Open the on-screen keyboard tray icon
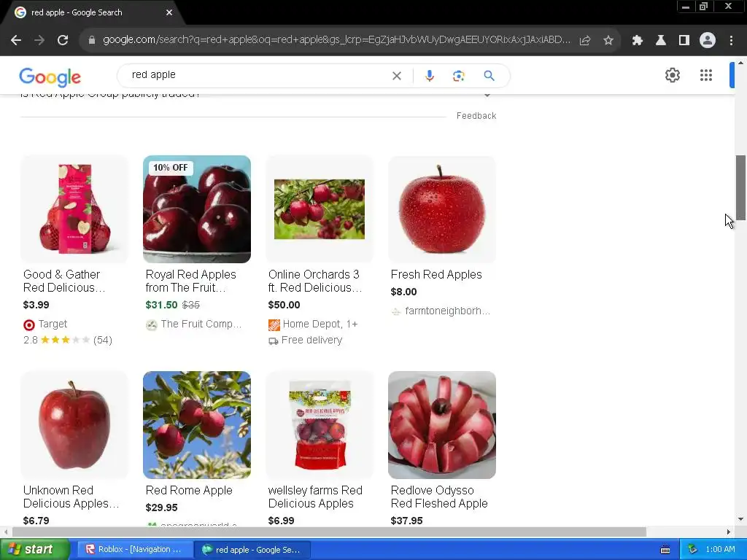 (665, 550)
